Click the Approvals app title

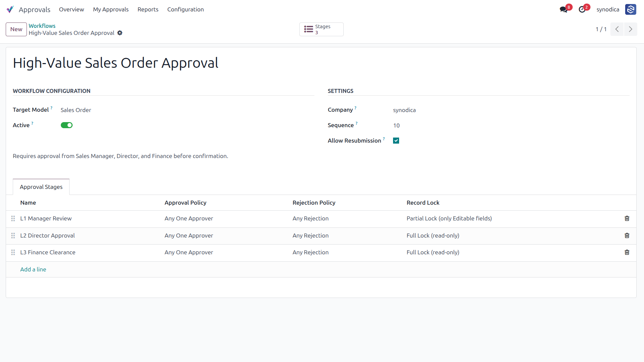tap(35, 10)
